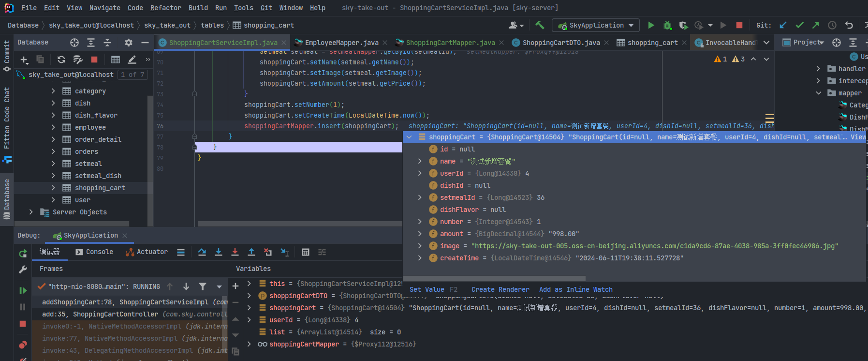Show hidden editor tabs dropdown arrow
868x361 pixels.
point(766,43)
